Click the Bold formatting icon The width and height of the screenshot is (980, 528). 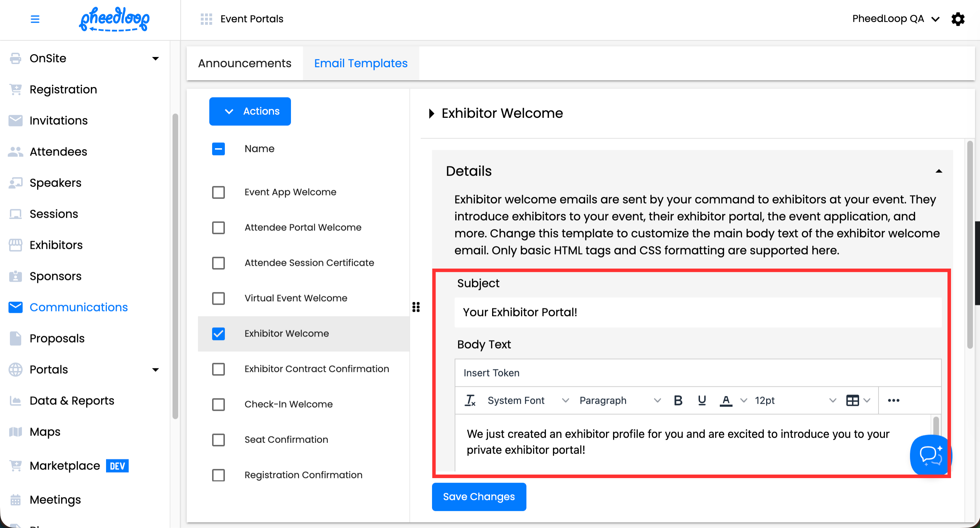point(678,401)
